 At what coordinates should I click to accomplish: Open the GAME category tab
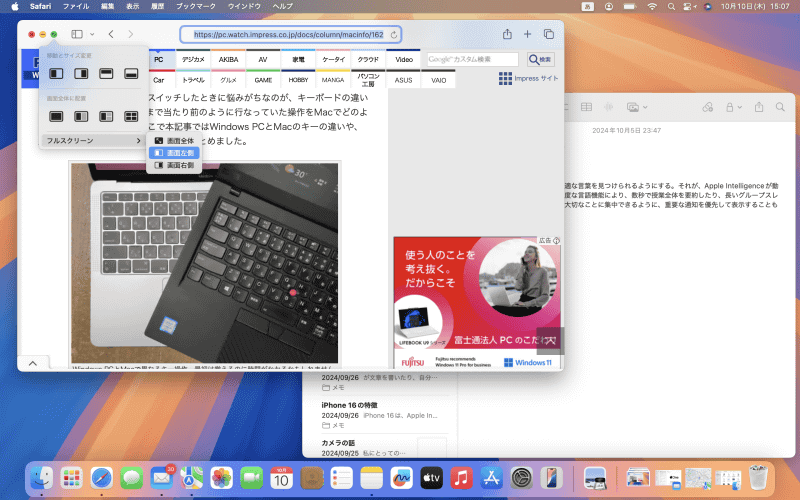pyautogui.click(x=263, y=80)
